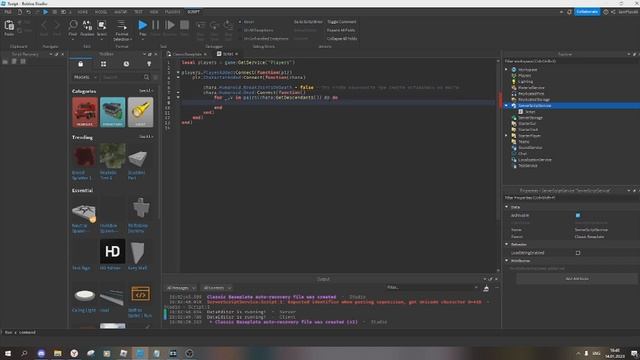
Task: Click the Add Attribute button
Action: pyautogui.click(x=577, y=279)
